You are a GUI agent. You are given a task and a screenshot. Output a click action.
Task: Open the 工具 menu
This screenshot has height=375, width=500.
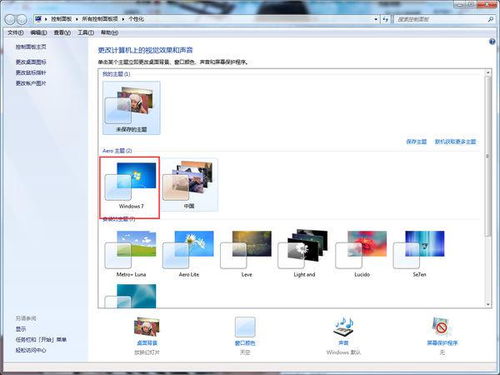[x=86, y=33]
